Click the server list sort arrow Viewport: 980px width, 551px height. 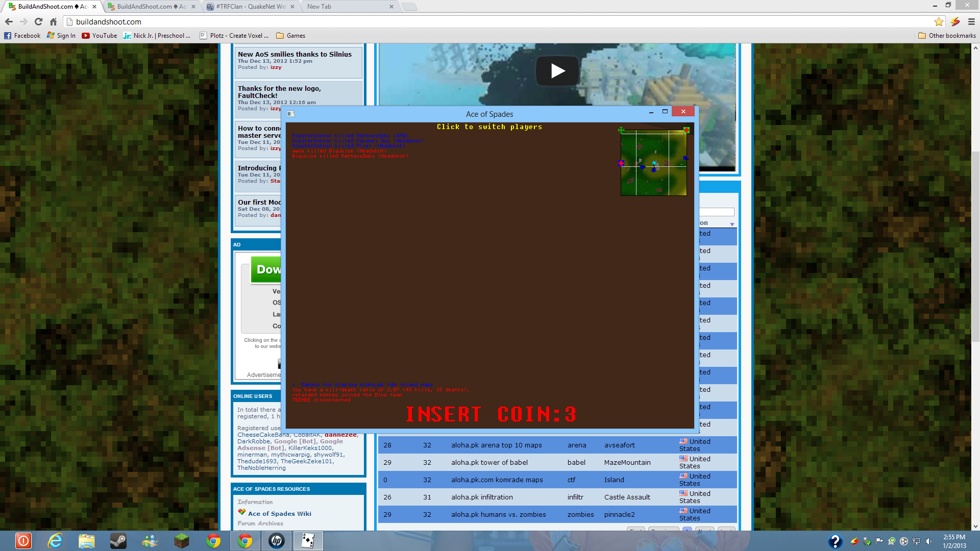732,224
